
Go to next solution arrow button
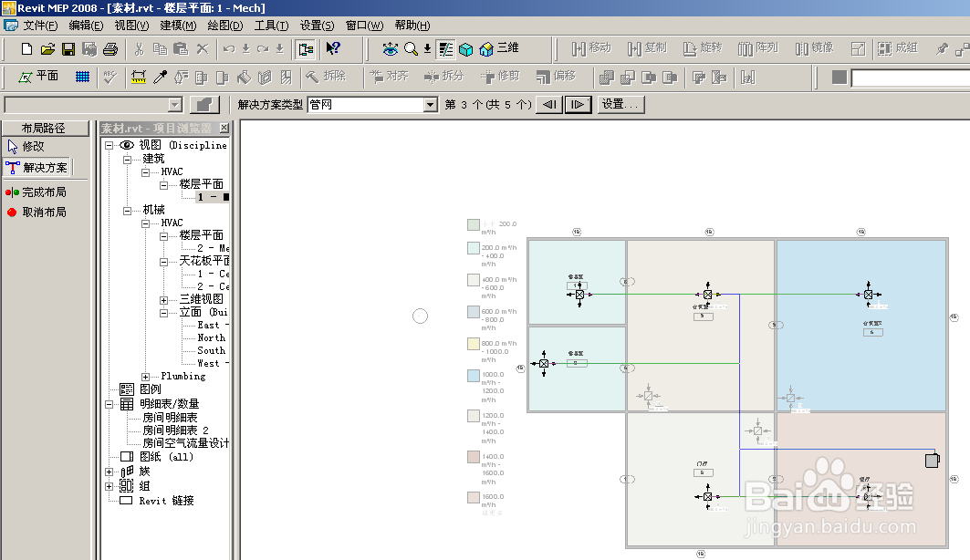pos(579,105)
